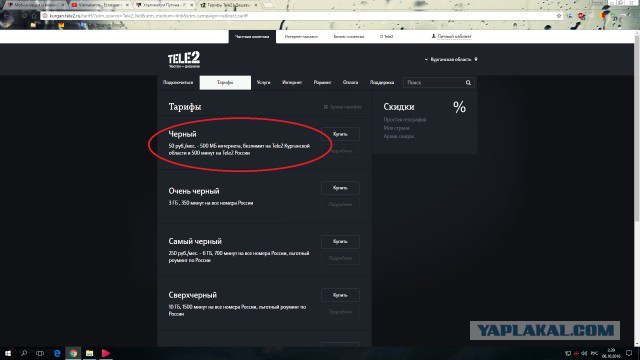This screenshot has height=360, width=640.
Task: Click the percent icon in Скидки panel
Action: [459, 107]
